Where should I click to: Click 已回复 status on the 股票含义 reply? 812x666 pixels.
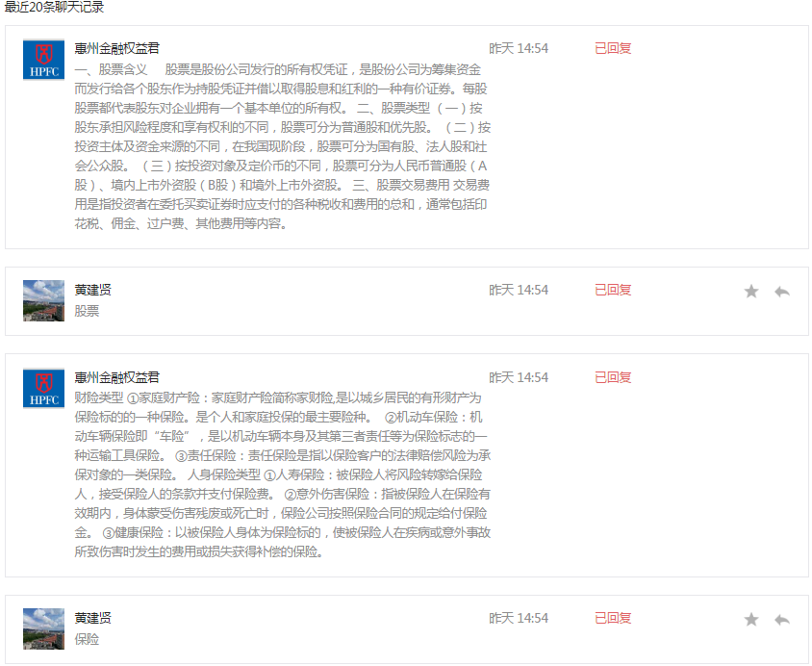click(613, 48)
